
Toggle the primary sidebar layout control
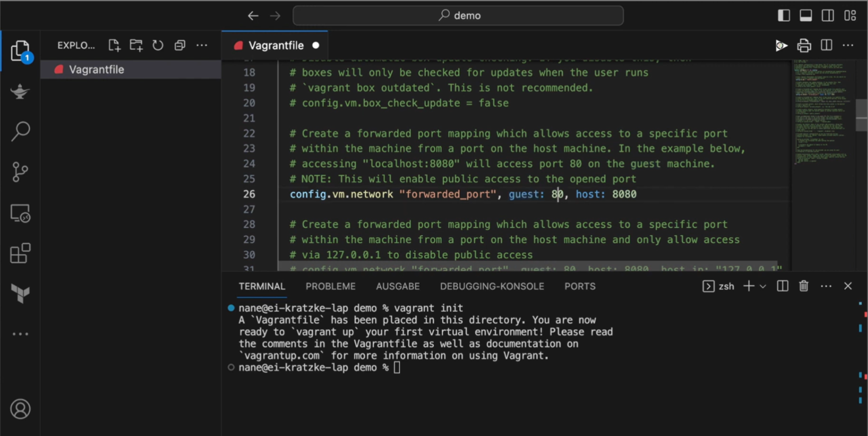785,15
